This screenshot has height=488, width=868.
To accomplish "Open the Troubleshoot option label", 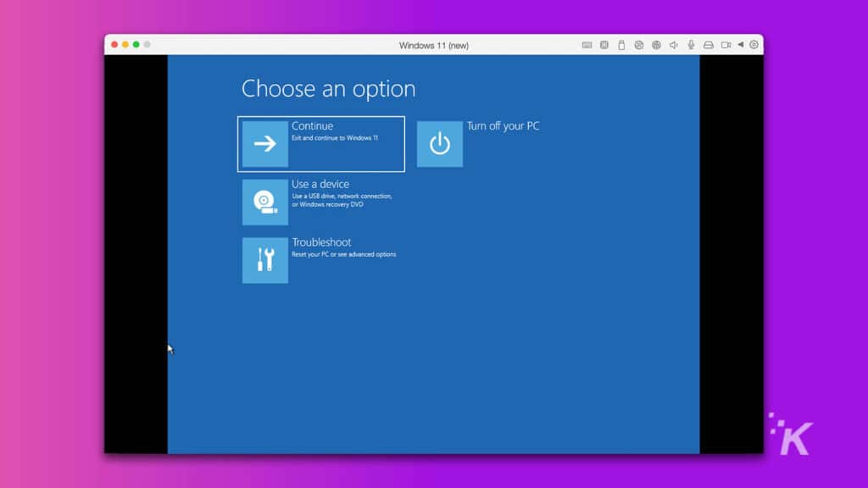I will 321,242.
